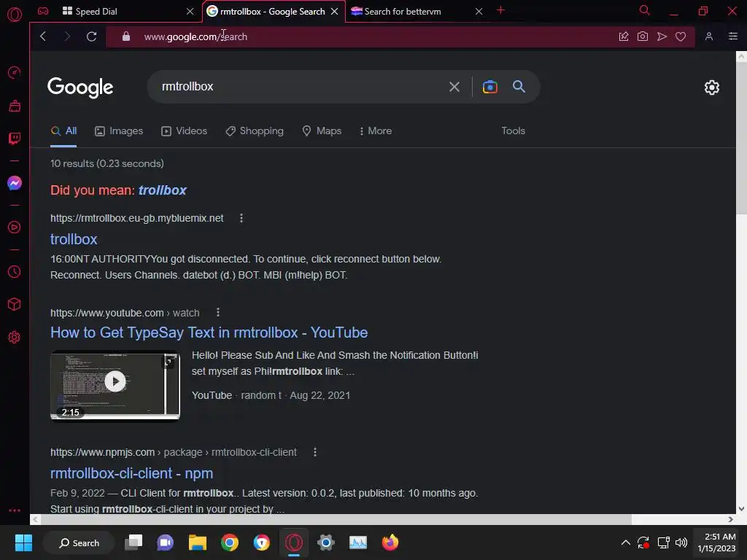
Task: Open volume control in system tray
Action: coord(682,542)
